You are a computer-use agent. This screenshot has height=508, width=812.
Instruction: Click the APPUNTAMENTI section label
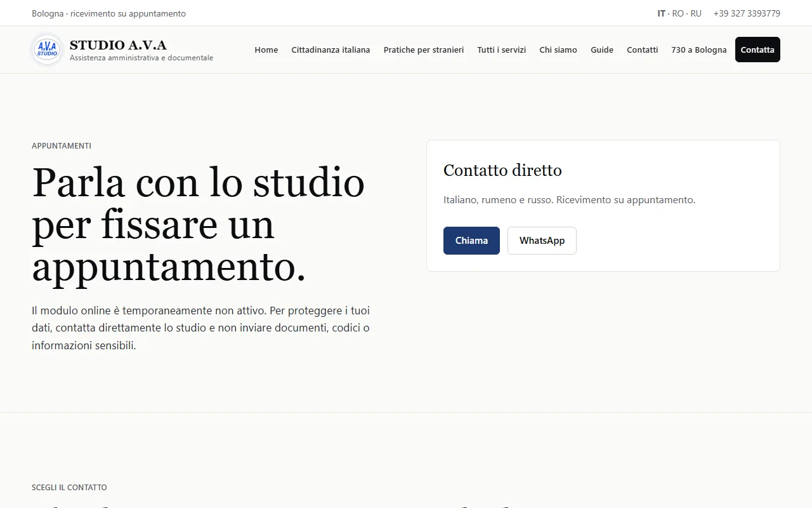point(62,146)
